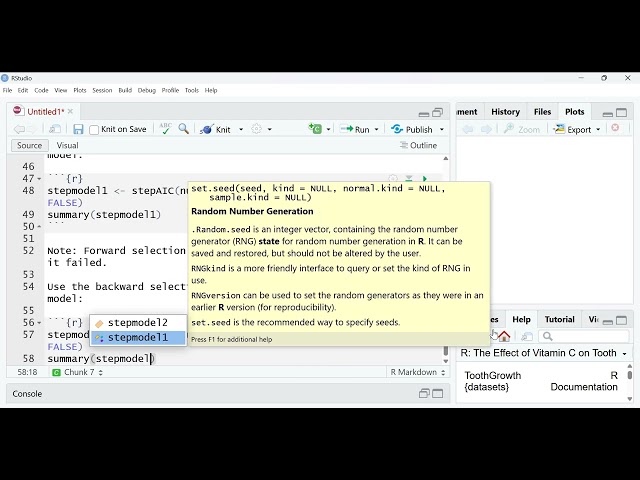Viewport: 640px width, 480px height.
Task: Open the Code menu
Action: pyautogui.click(x=41, y=90)
